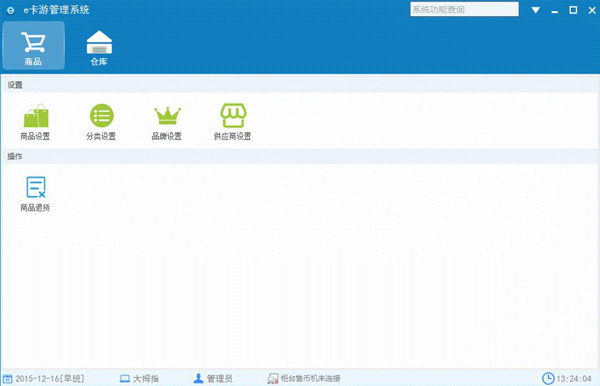Select the 2015-12-16 早班 shift label
600x386 pixels.
click(50, 379)
